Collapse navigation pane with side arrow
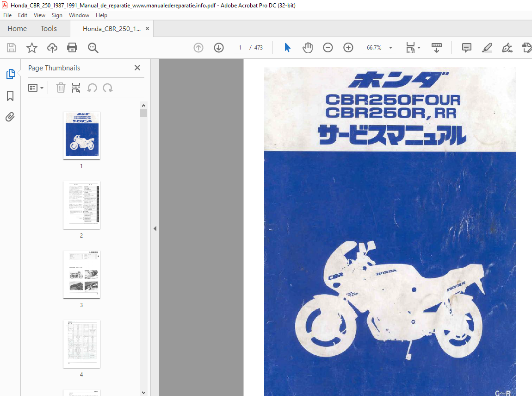 155,228
